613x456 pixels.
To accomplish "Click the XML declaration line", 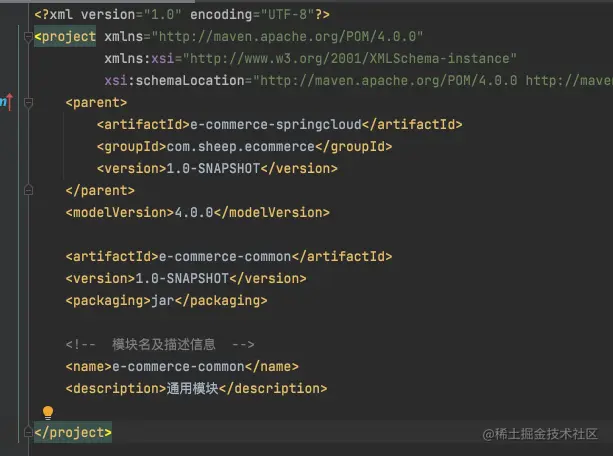I will point(182,14).
